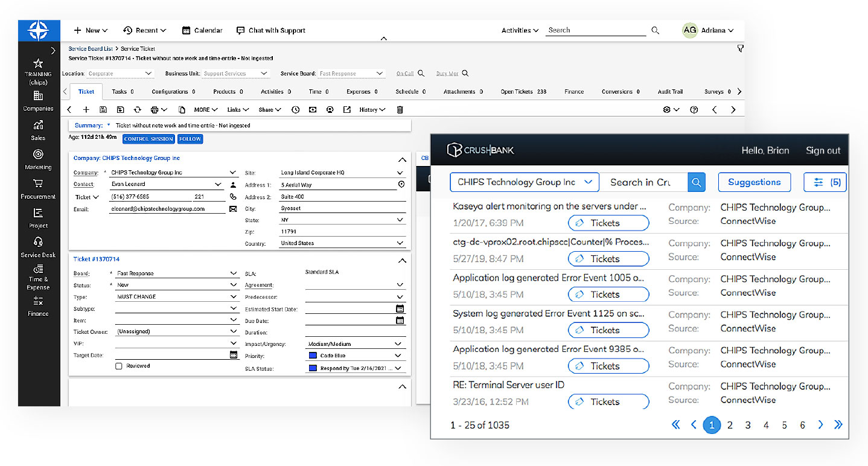868x466 pixels.
Task: Click the plus icon in ticket toolbar
Action: click(x=86, y=110)
